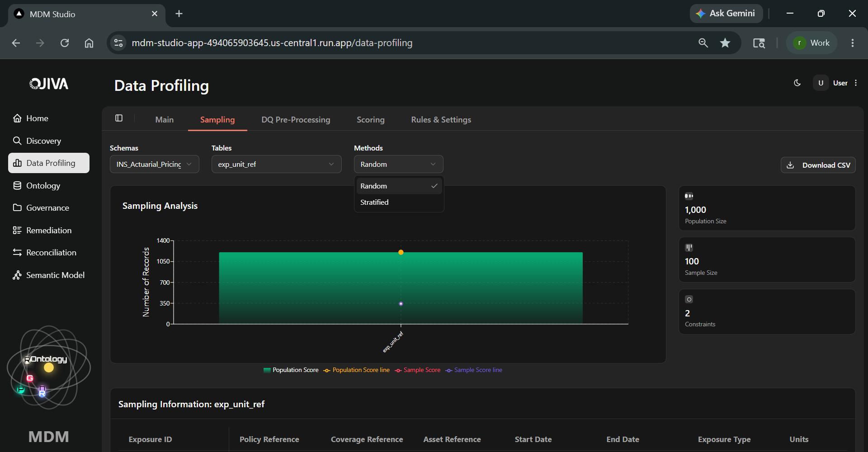Click OJIVA logo

click(x=49, y=84)
